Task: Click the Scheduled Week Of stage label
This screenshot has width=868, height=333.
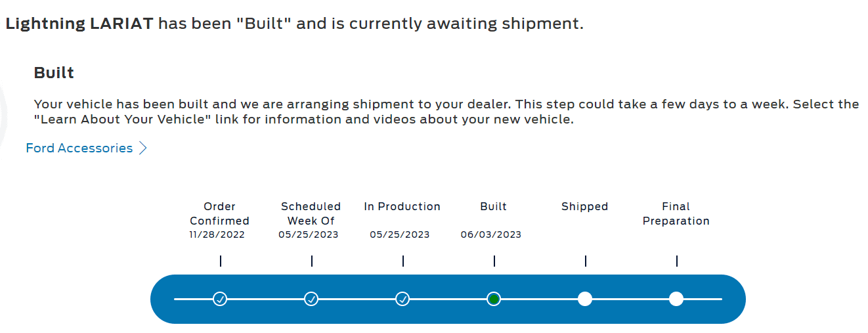Action: [311, 213]
